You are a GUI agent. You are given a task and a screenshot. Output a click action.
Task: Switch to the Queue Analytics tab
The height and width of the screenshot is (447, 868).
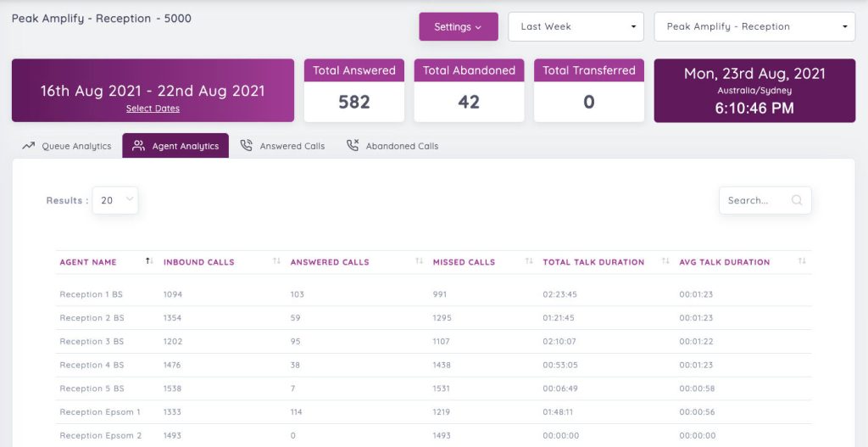pyautogui.click(x=76, y=147)
